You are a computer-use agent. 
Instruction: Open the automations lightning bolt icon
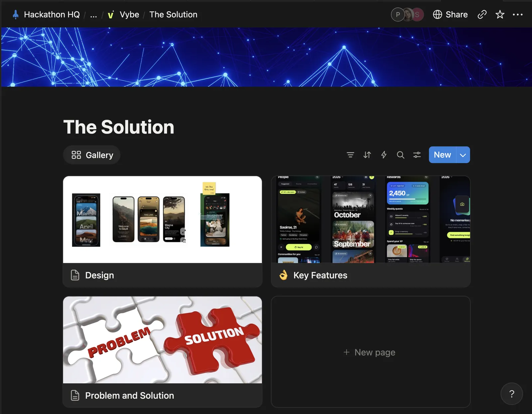384,155
